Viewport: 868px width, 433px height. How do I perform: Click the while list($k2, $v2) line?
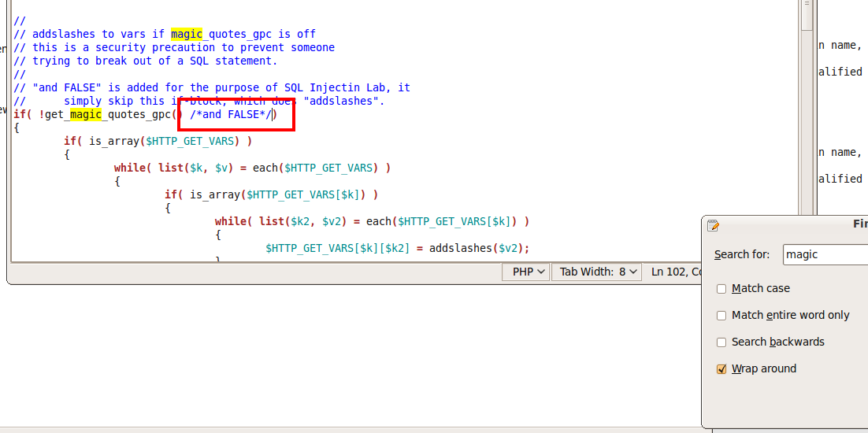pyautogui.click(x=372, y=222)
